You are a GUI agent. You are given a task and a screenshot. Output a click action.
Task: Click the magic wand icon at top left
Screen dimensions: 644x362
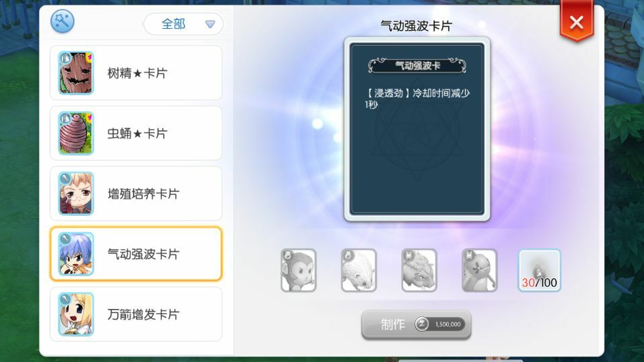pos(62,21)
